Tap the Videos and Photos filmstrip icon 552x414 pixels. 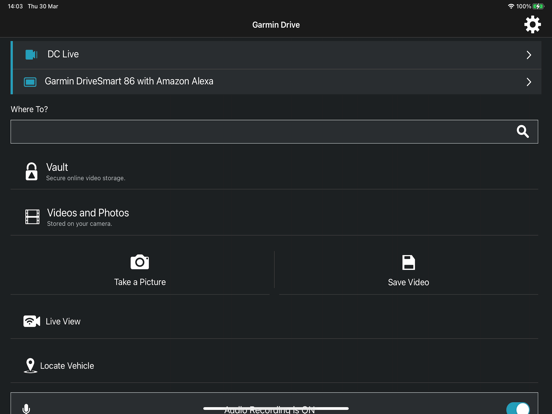pyautogui.click(x=32, y=217)
